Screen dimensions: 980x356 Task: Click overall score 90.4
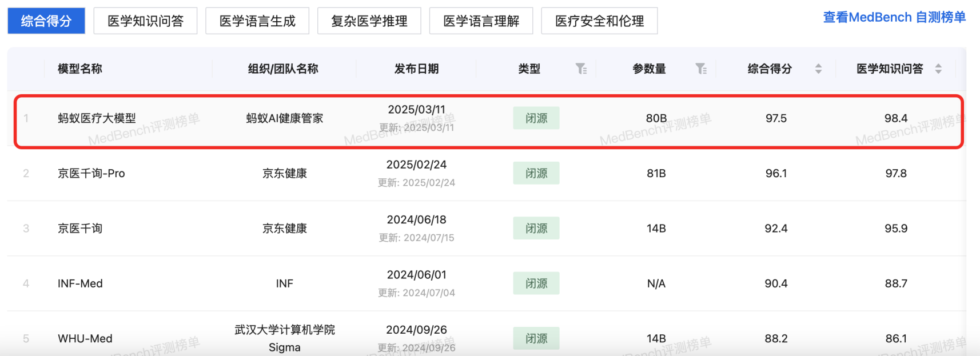tap(776, 283)
